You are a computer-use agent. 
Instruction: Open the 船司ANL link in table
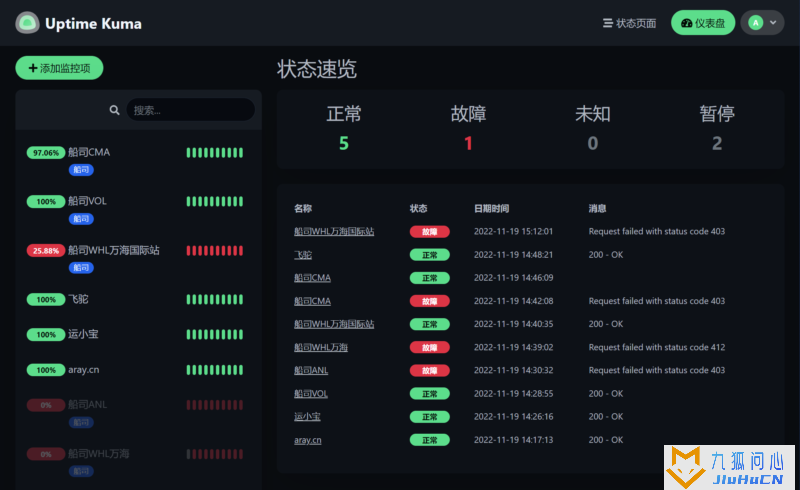coord(311,370)
